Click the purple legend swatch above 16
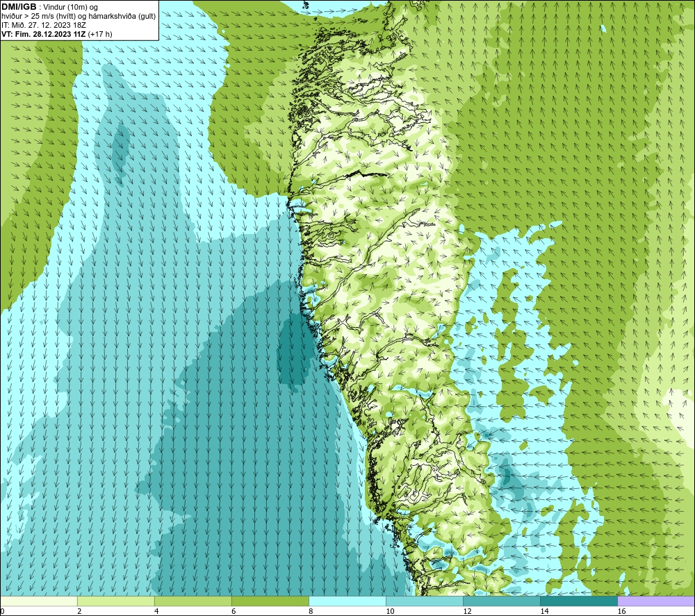This screenshot has width=695, height=616. coord(656,601)
